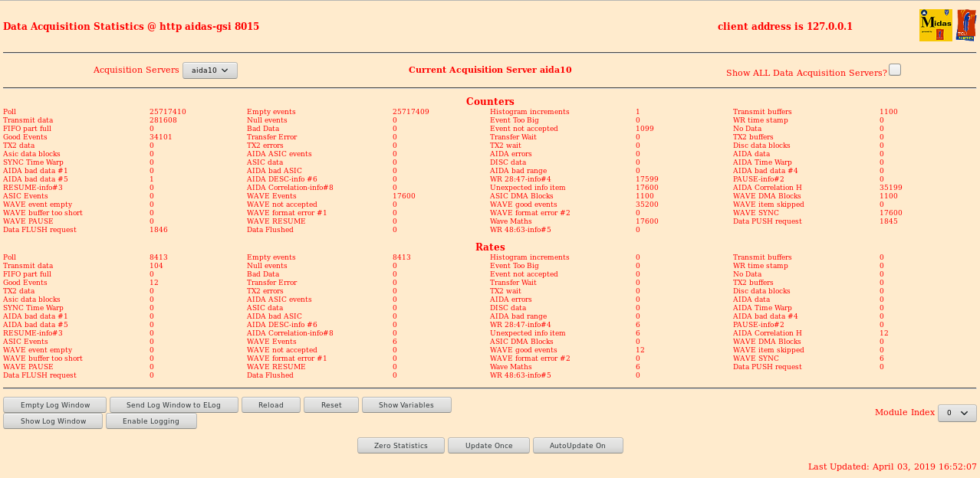
Task: Click the Current Acquisition Server aida10 label
Action: coord(490,70)
